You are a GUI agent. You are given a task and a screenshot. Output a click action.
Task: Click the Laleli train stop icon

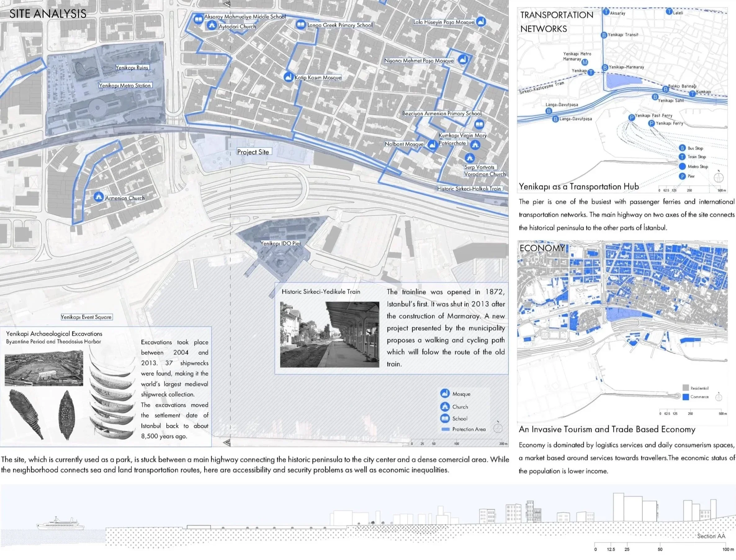669,12
